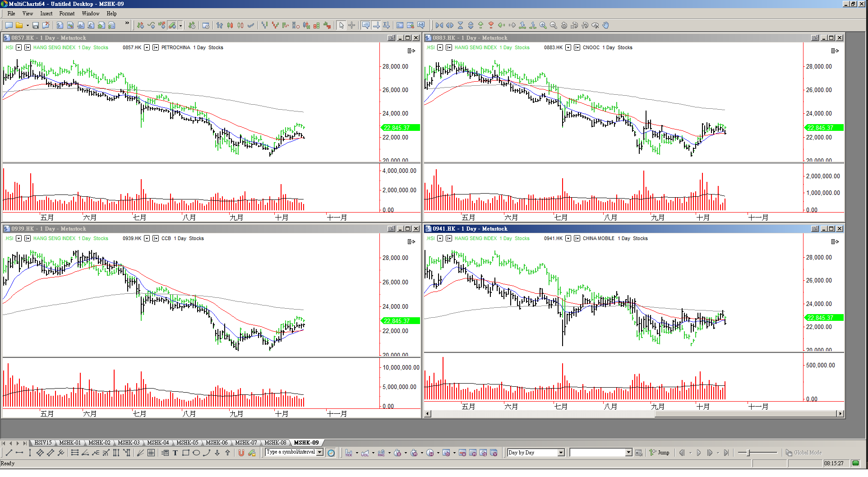Click the Zoom In magnifier icon
This screenshot has width=868, height=477.
tap(543, 25)
